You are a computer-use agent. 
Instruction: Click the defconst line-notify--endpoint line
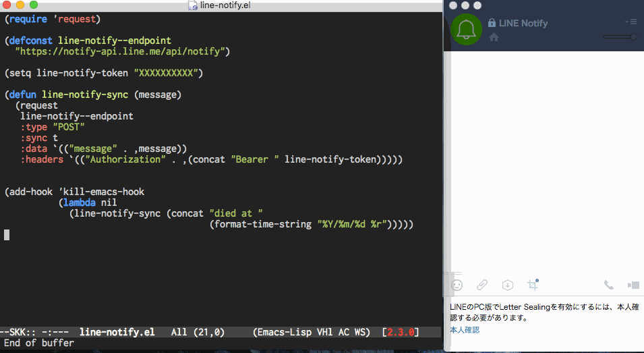(x=88, y=40)
